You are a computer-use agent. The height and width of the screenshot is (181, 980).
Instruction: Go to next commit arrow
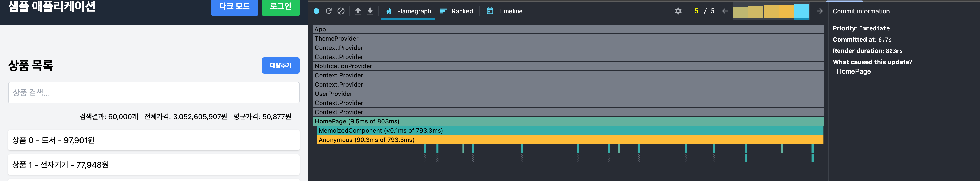(820, 11)
